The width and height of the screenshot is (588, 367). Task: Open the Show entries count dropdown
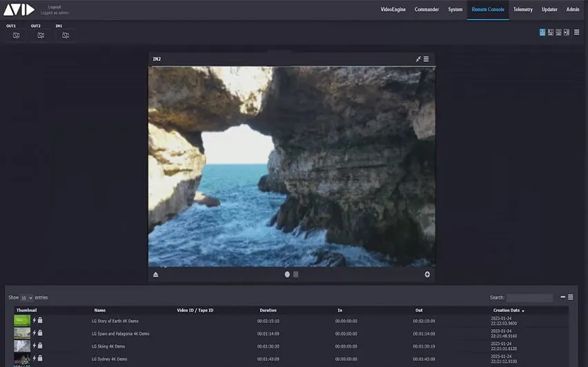point(27,297)
